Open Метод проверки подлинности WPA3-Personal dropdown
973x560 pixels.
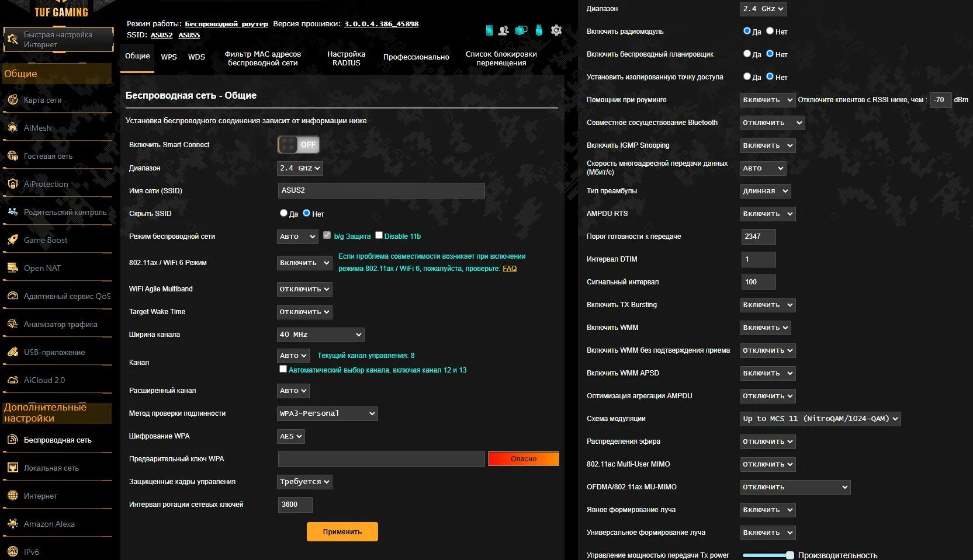pos(327,413)
